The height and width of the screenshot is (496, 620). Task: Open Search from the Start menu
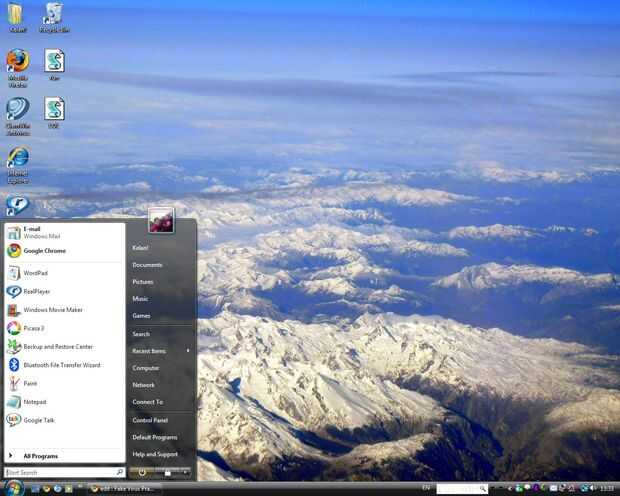[x=141, y=334]
